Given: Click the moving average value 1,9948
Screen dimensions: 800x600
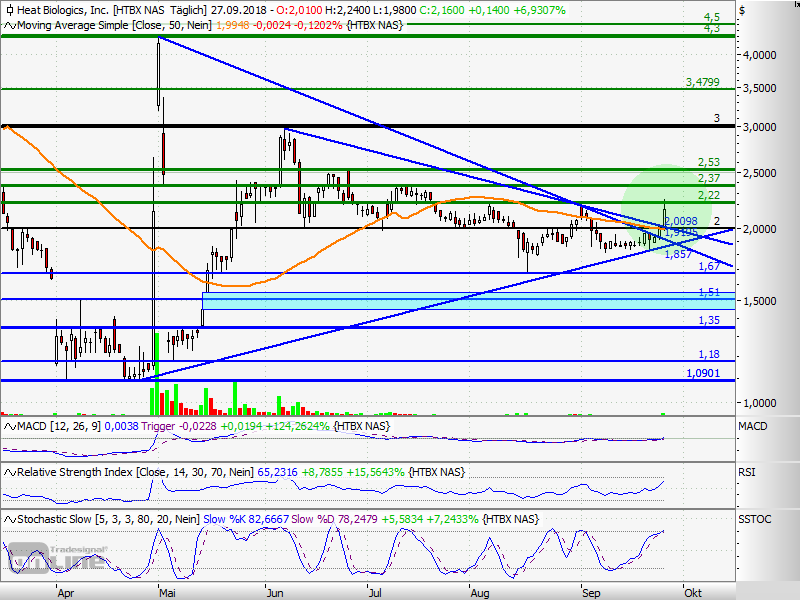Looking at the screenshot, I should click(x=233, y=25).
